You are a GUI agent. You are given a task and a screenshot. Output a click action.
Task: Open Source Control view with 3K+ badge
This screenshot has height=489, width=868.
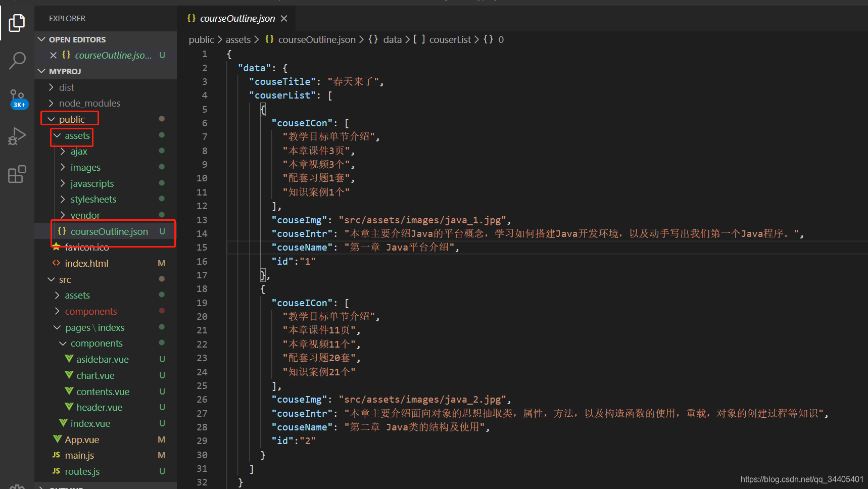(18, 99)
